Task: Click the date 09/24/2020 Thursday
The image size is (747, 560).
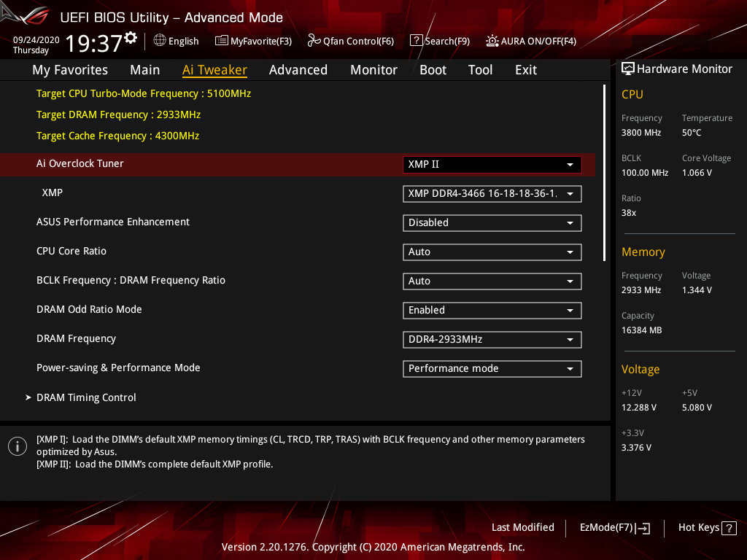Action: tap(36, 44)
